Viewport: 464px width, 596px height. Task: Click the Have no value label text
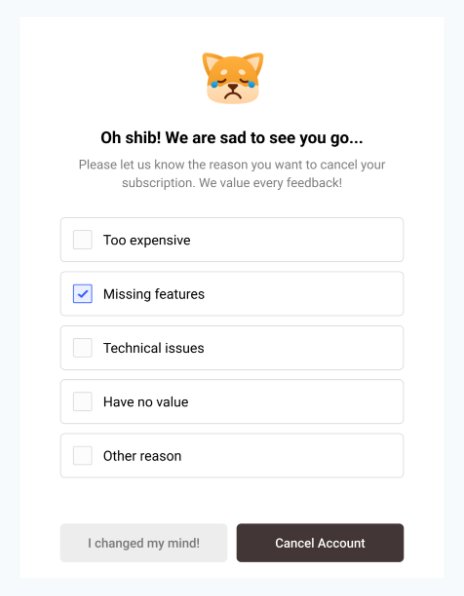tap(146, 402)
